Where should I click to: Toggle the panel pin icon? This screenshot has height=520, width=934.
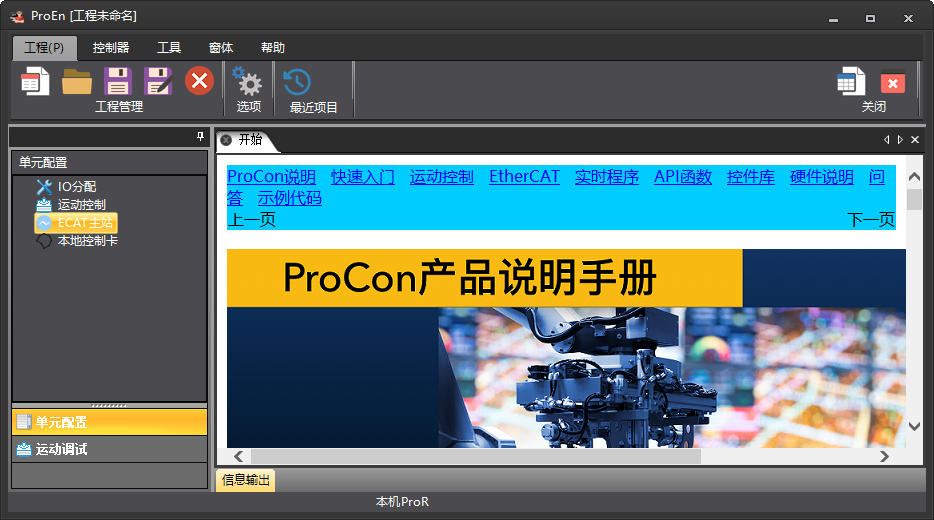pyautogui.click(x=200, y=136)
